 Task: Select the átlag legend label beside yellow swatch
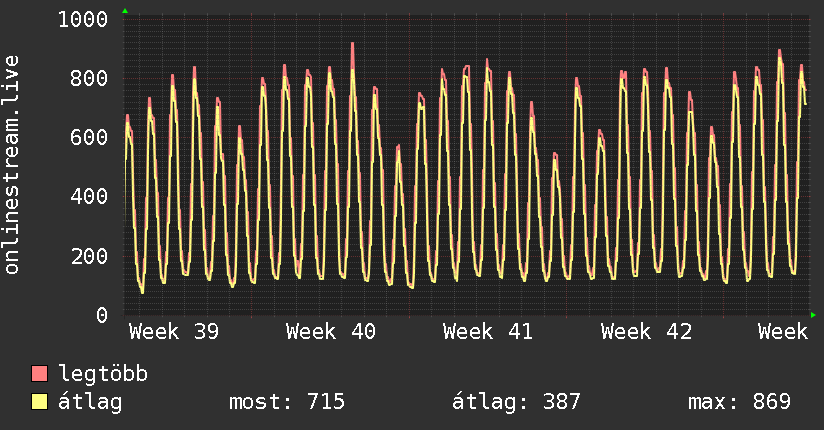[x=90, y=402]
